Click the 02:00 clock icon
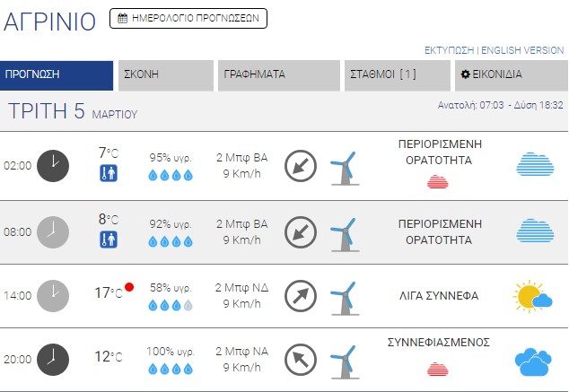The image size is (569, 392). [53, 165]
